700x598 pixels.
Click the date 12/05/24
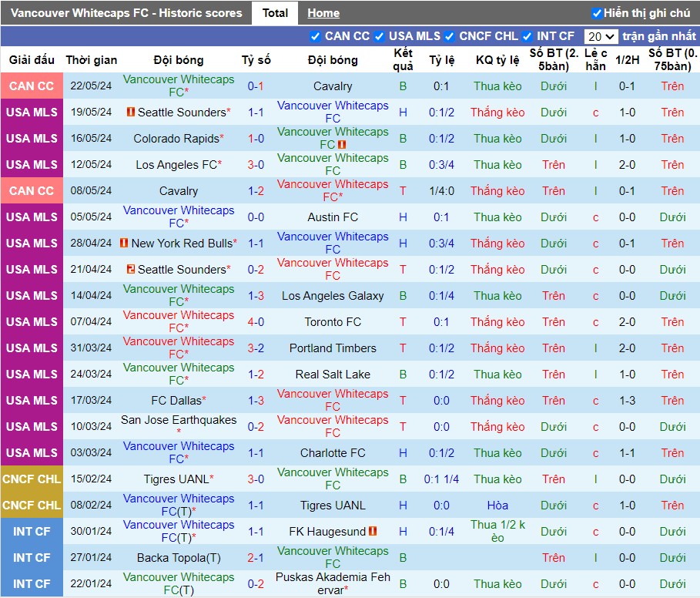(x=91, y=165)
